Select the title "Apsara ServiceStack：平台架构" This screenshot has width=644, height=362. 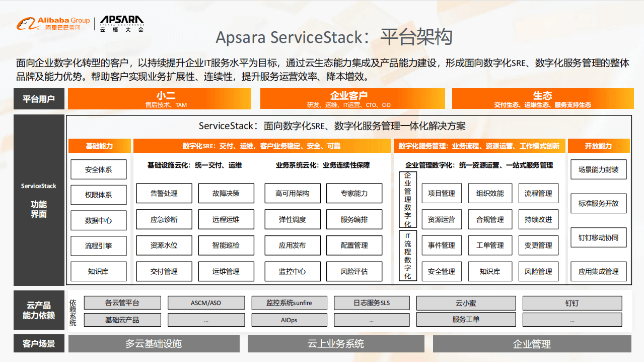(334, 37)
